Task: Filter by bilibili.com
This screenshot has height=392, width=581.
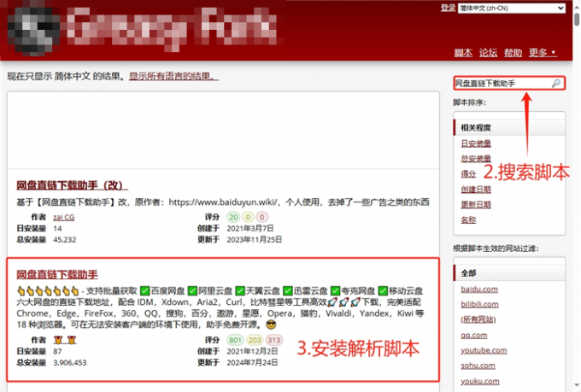Action: (x=479, y=304)
